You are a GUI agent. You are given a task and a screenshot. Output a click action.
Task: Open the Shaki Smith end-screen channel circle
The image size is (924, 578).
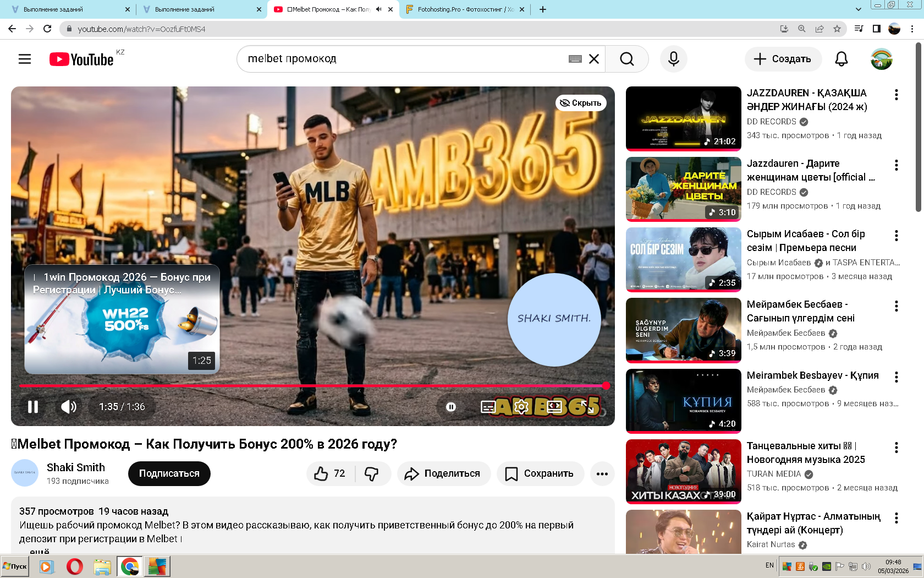tap(554, 320)
